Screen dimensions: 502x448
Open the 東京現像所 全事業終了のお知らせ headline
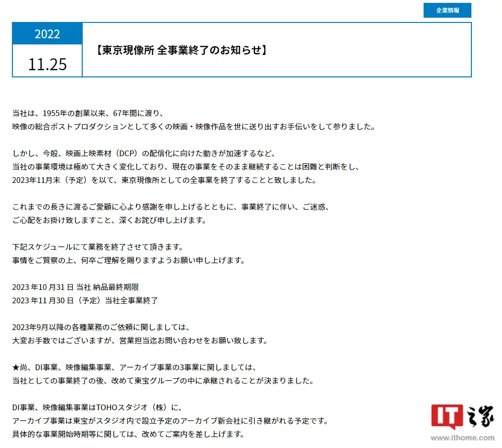point(181,50)
